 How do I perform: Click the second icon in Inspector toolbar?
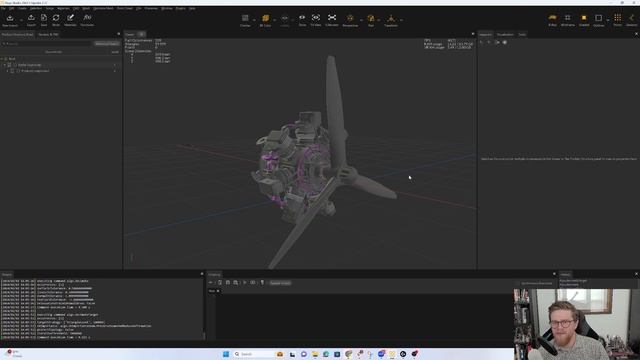pos(489,42)
